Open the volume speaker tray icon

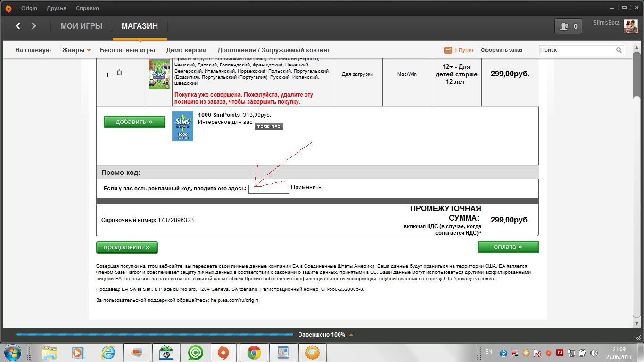click(x=594, y=353)
